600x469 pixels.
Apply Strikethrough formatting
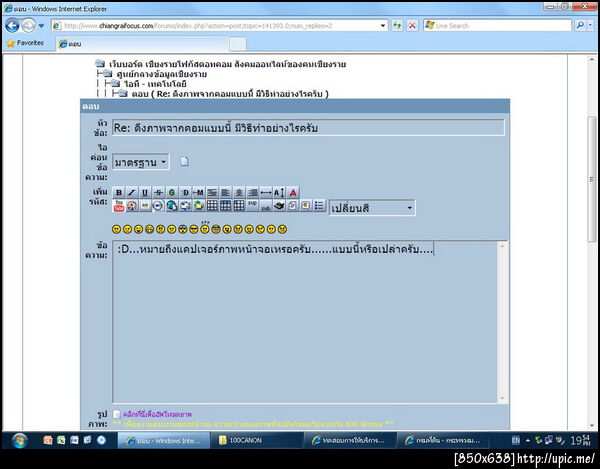pyautogui.click(x=158, y=192)
